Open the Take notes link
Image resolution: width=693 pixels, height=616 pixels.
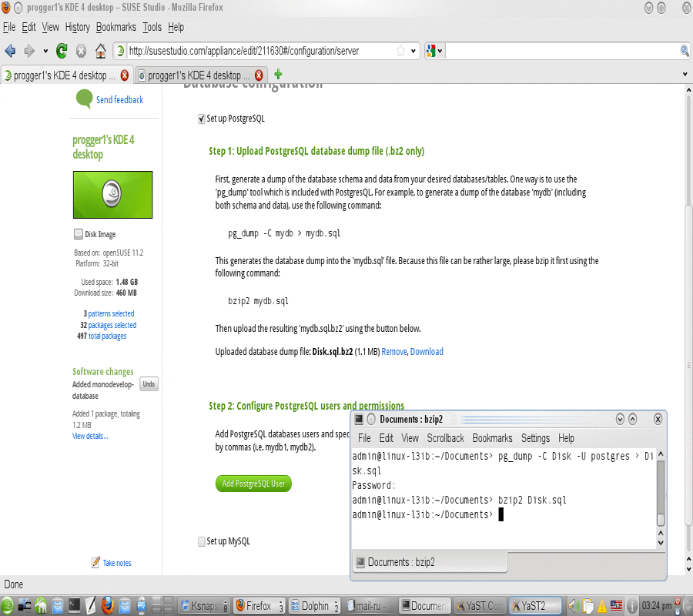click(117, 563)
